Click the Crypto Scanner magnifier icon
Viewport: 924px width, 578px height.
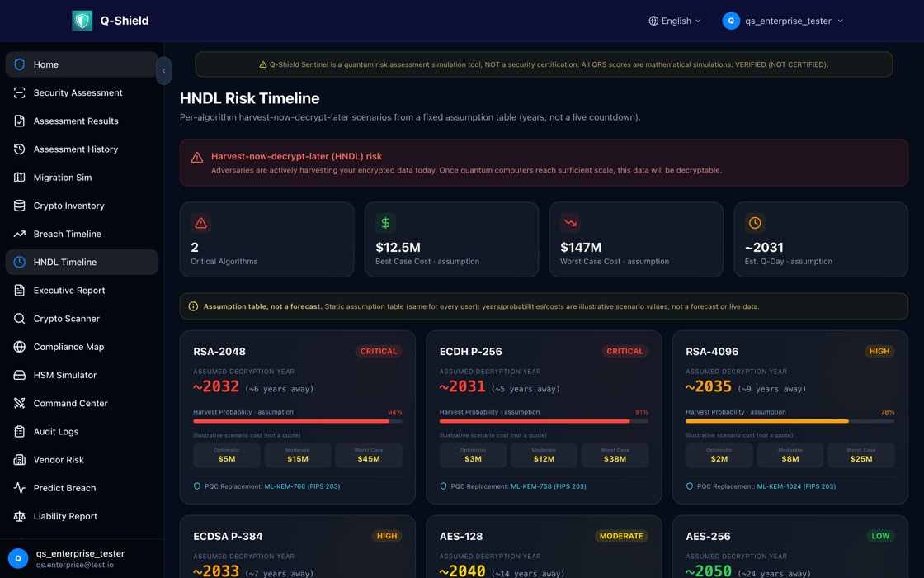click(x=20, y=319)
